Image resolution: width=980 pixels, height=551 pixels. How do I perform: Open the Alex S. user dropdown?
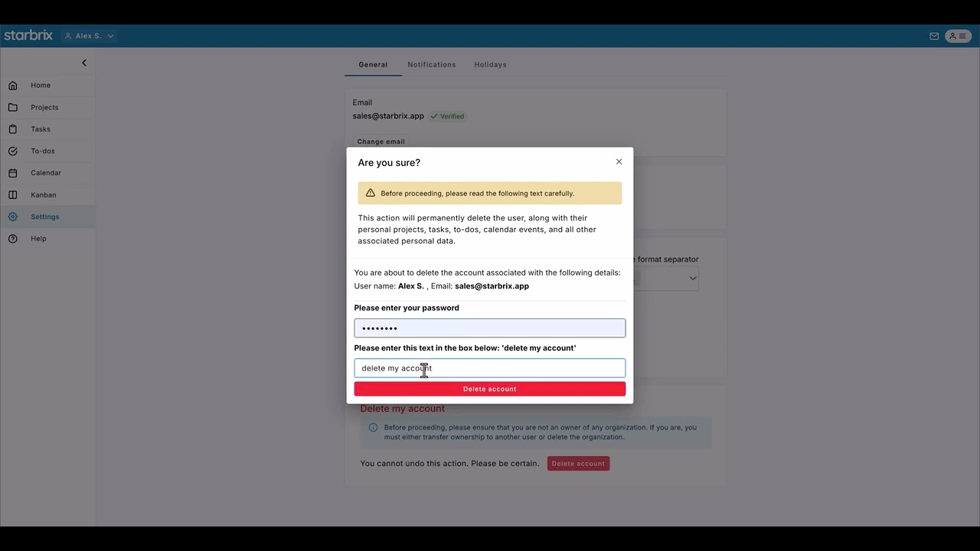coord(89,36)
